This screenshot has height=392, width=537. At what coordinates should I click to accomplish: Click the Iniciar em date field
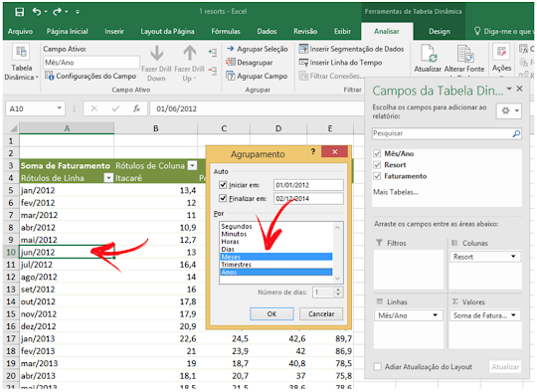click(308, 185)
